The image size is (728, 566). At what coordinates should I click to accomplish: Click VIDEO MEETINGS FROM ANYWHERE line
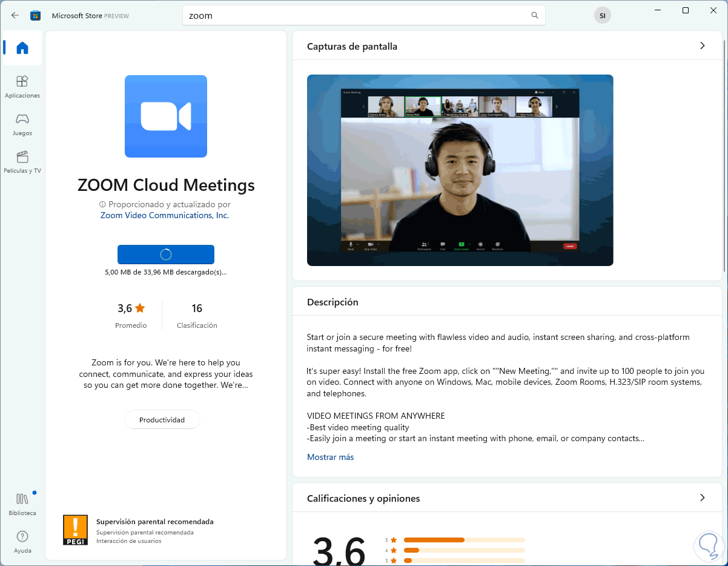click(x=376, y=416)
